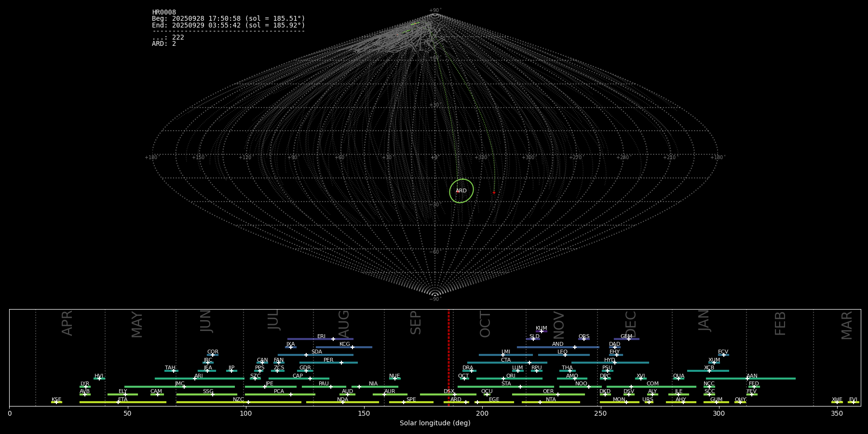Select the peak marker on the ORI bar

[503, 379]
